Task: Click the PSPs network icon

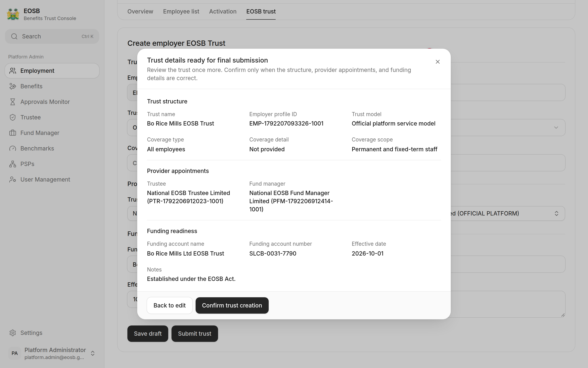Action: (x=13, y=164)
